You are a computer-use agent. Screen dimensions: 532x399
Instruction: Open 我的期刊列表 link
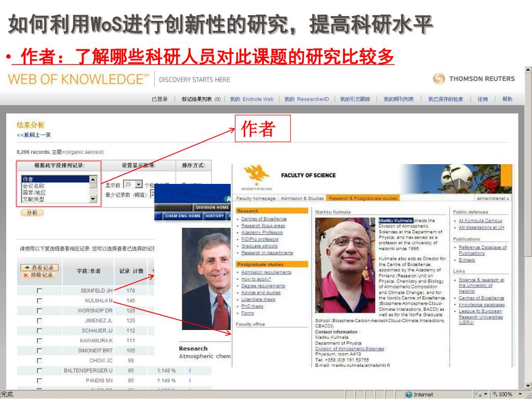398,99
